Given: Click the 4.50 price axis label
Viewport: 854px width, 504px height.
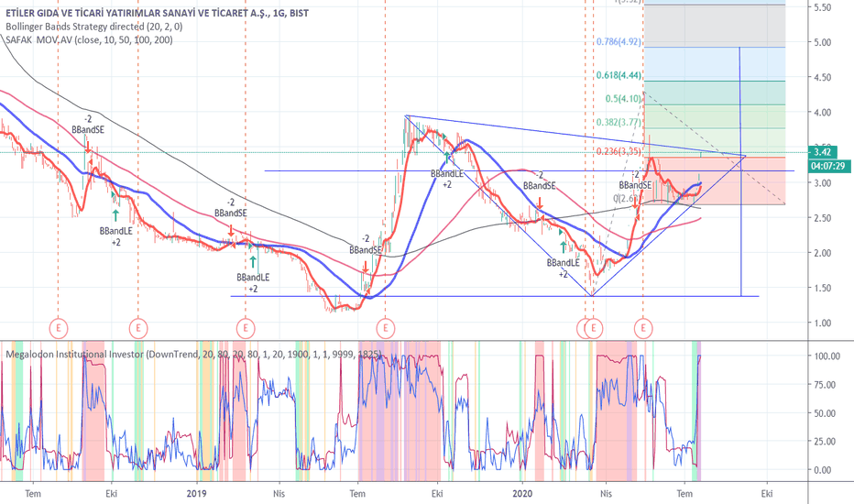Looking at the screenshot, I should (x=823, y=77).
